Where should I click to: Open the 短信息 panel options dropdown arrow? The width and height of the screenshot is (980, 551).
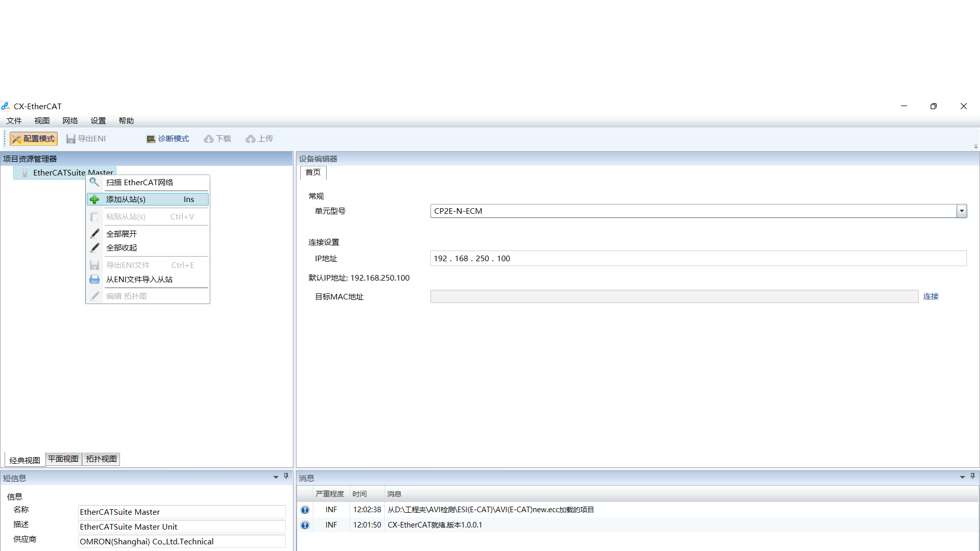click(276, 477)
